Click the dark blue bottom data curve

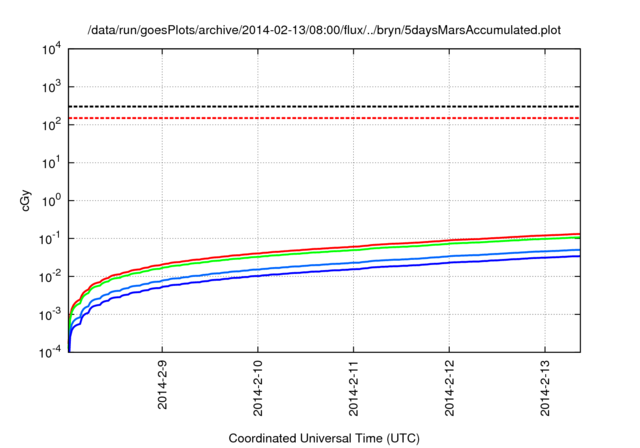[400, 266]
